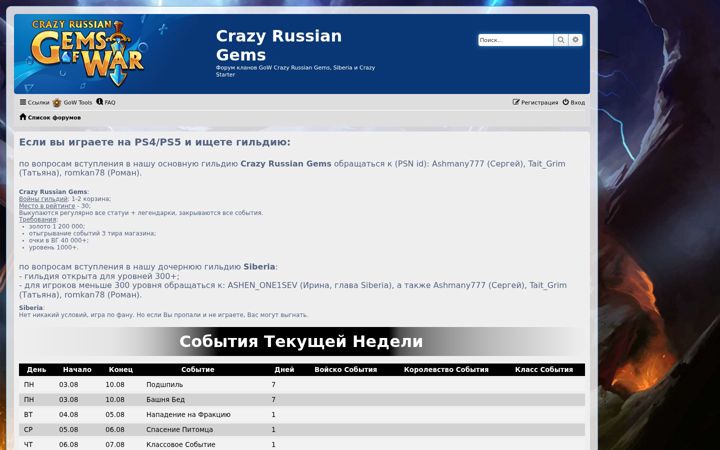Screen dimensions: 720x450
Task: Click the Crazy Russian Gems of War logo
Action: click(88, 53)
